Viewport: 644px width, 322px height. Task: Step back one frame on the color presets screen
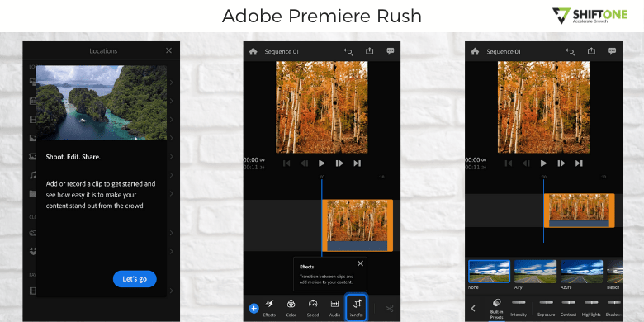pos(526,163)
